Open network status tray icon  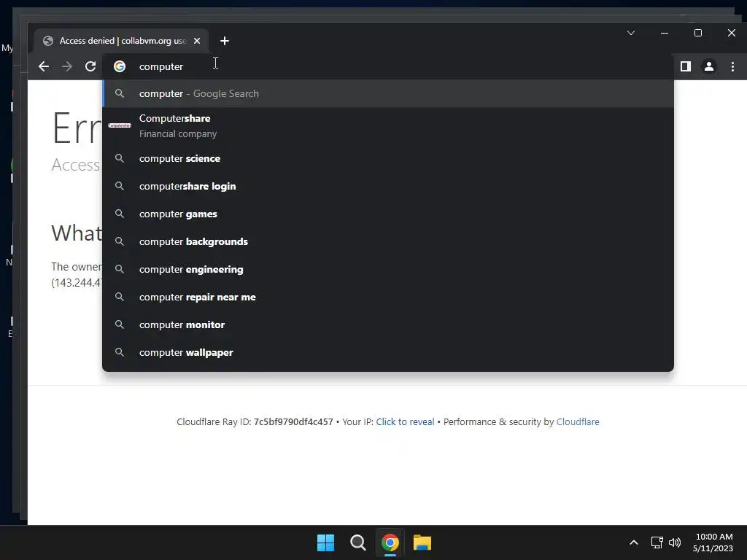pyautogui.click(x=657, y=542)
